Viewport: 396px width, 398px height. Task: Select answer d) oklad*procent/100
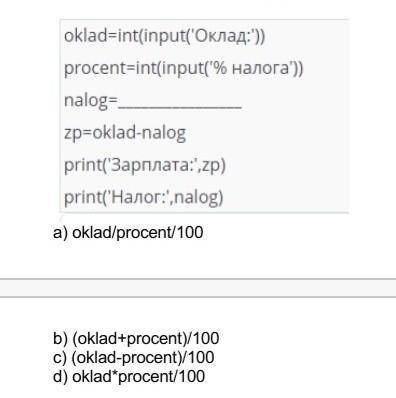129,376
